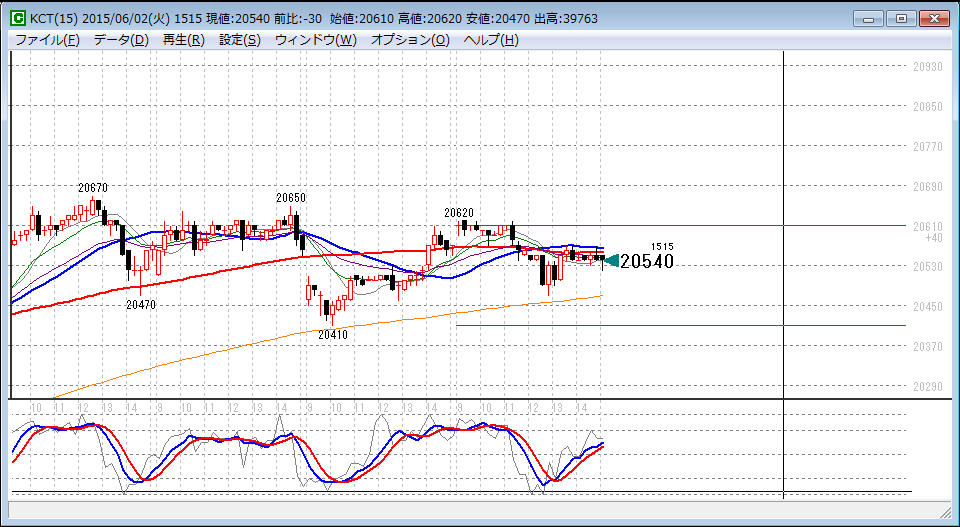Open the ヘルプ(H) menu
The height and width of the screenshot is (527, 960).
[x=491, y=40]
